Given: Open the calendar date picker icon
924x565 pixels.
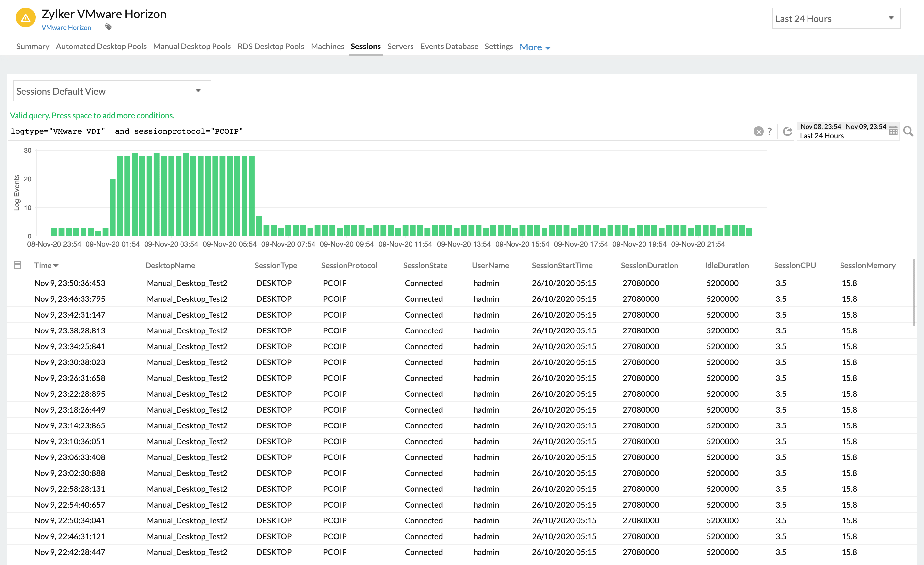Looking at the screenshot, I should point(893,131).
